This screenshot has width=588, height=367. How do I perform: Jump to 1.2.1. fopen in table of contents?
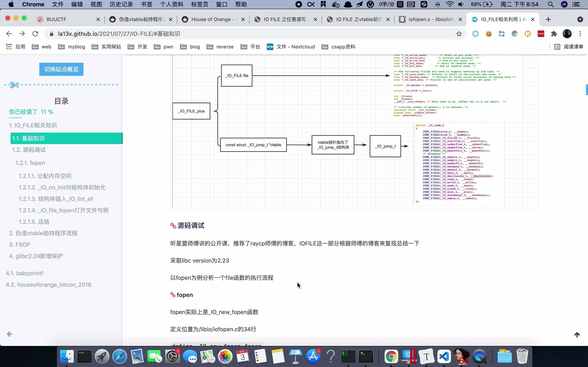pyautogui.click(x=30, y=163)
